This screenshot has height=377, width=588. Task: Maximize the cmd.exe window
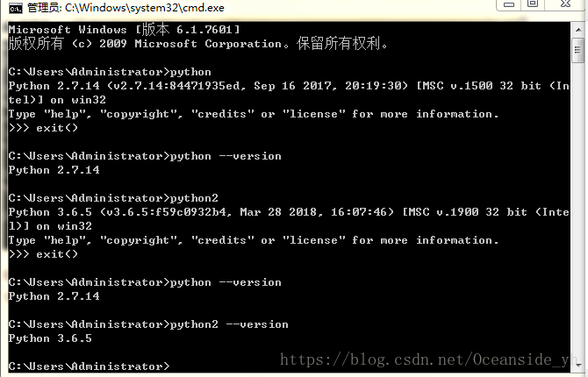[x=533, y=4]
